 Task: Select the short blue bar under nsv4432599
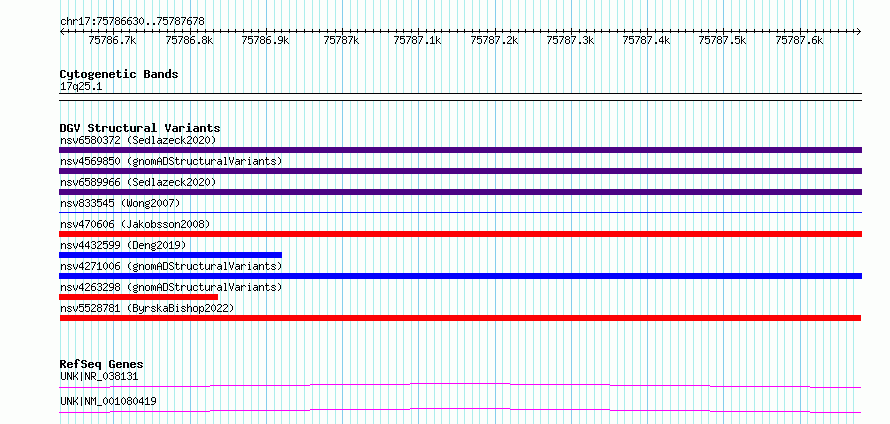pos(170,255)
